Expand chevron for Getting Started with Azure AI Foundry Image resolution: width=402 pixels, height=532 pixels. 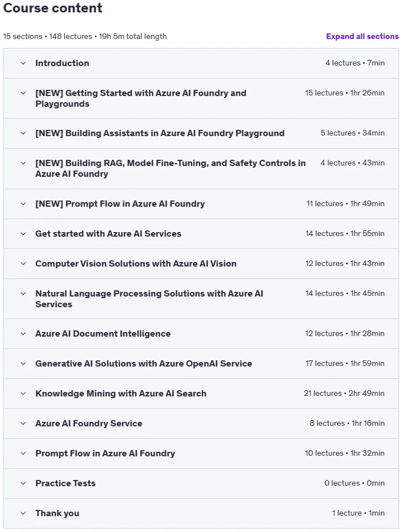point(23,93)
